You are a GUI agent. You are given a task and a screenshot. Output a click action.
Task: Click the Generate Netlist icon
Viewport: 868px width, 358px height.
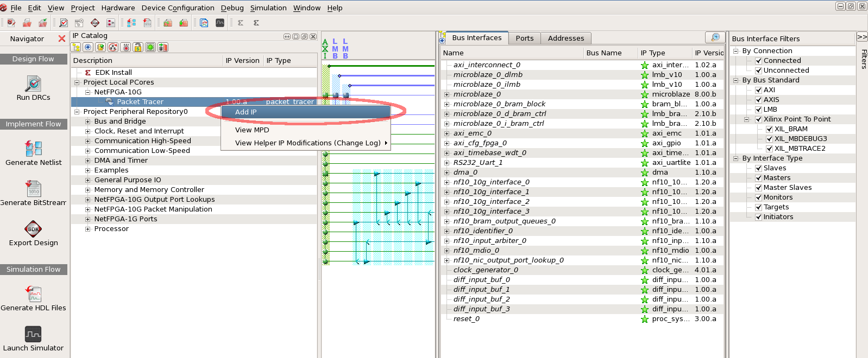pyautogui.click(x=33, y=148)
